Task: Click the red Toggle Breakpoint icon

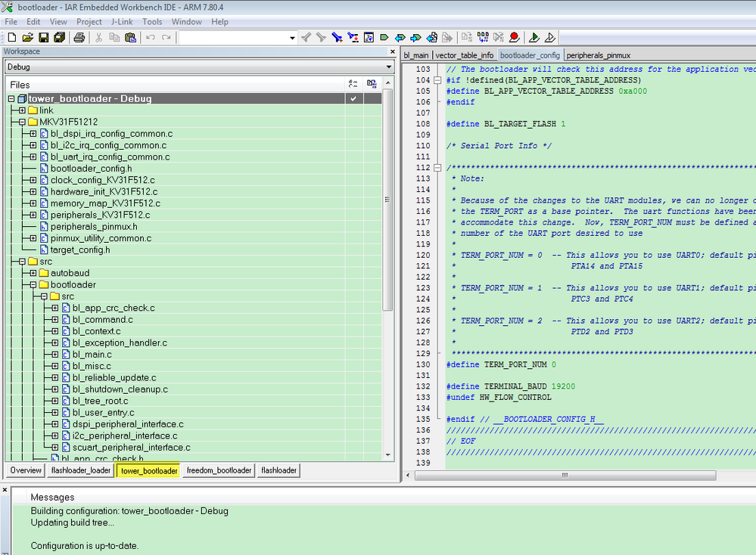Action: (515, 37)
